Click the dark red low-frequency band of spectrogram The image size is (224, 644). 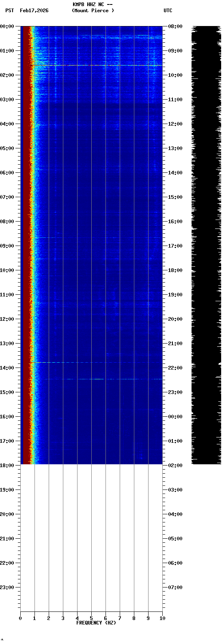click(x=26, y=245)
